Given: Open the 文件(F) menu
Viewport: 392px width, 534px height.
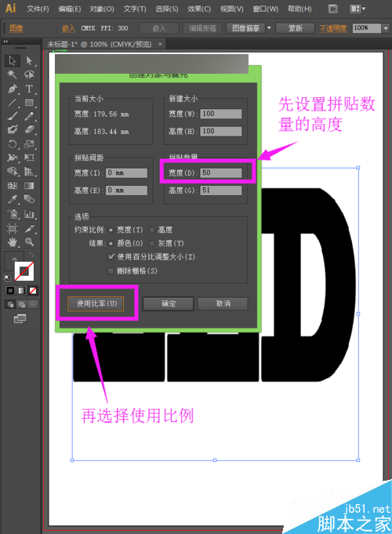Looking at the screenshot, I should tap(38, 9).
